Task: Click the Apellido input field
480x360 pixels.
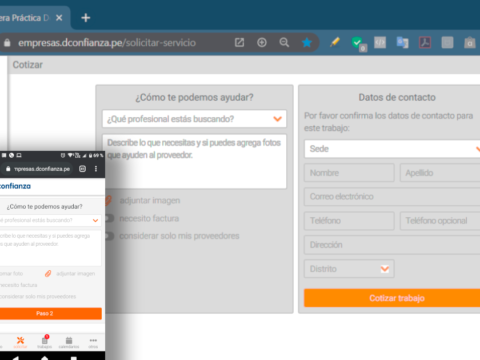Action: click(440, 173)
